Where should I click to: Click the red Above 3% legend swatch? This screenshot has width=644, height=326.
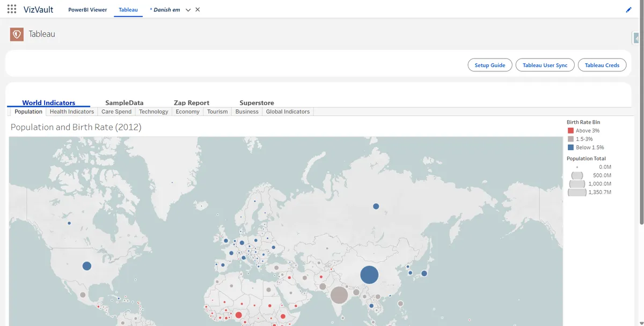570,130
